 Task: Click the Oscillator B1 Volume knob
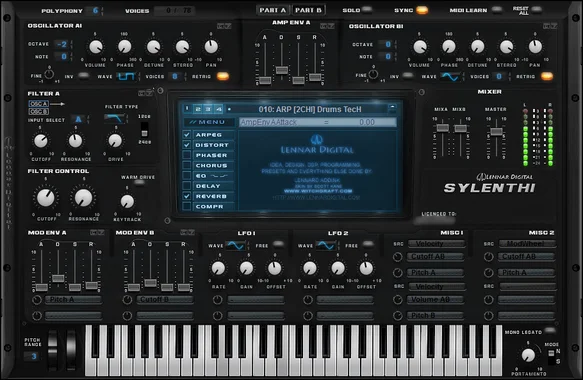coord(420,47)
